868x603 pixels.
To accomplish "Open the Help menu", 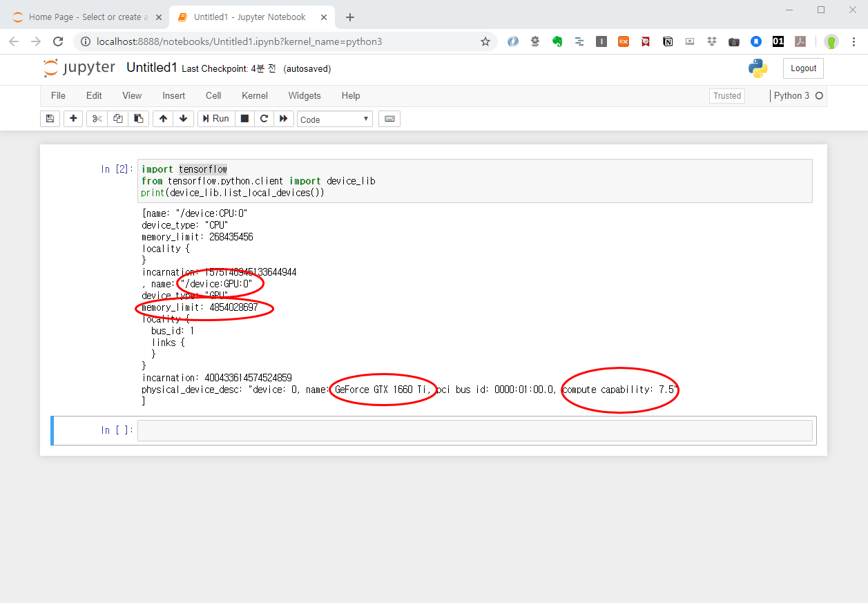I will pos(351,96).
